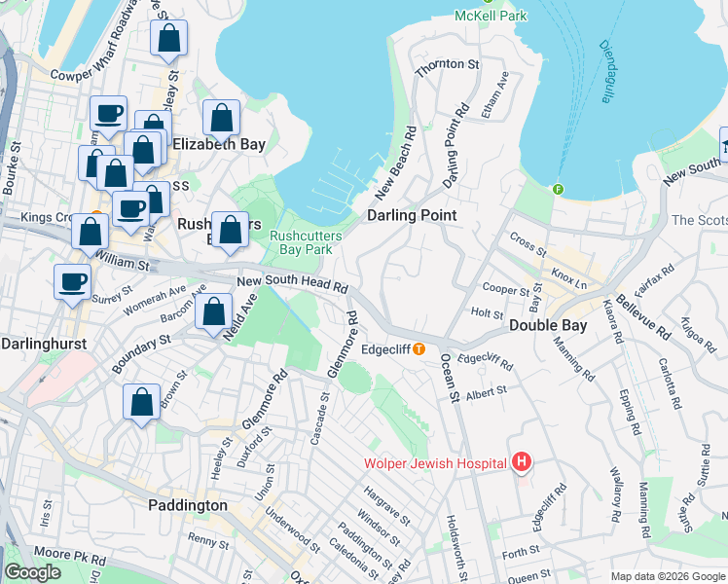Viewport: 728px width, 584px height.
Task: Click the New Beach Rd label
Action: [x=395, y=164]
